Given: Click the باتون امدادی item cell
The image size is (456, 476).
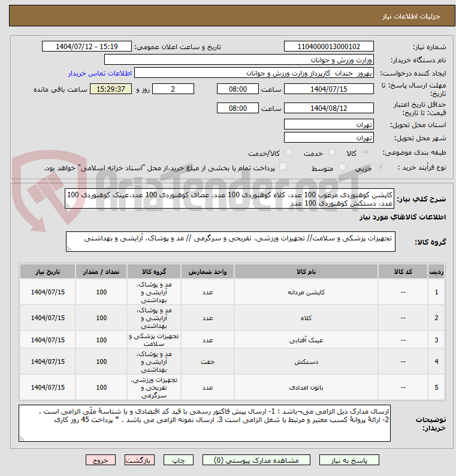Looking at the screenshot, I should [x=306, y=387].
